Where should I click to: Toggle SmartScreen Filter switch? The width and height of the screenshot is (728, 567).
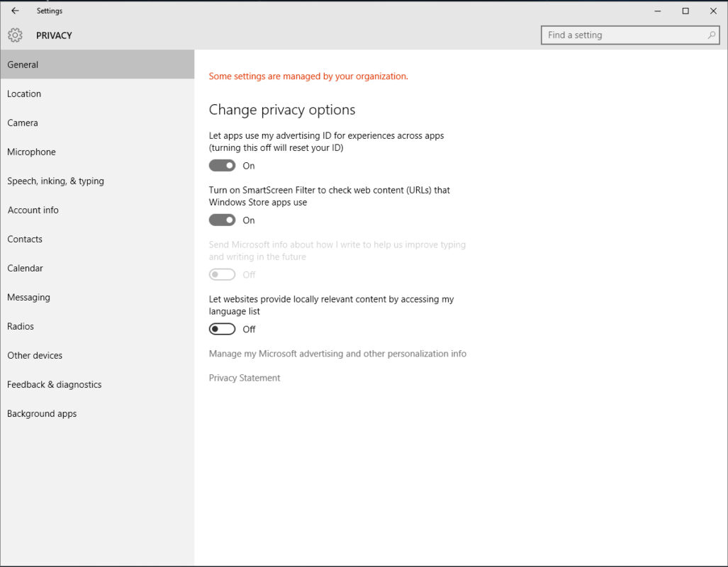222,220
